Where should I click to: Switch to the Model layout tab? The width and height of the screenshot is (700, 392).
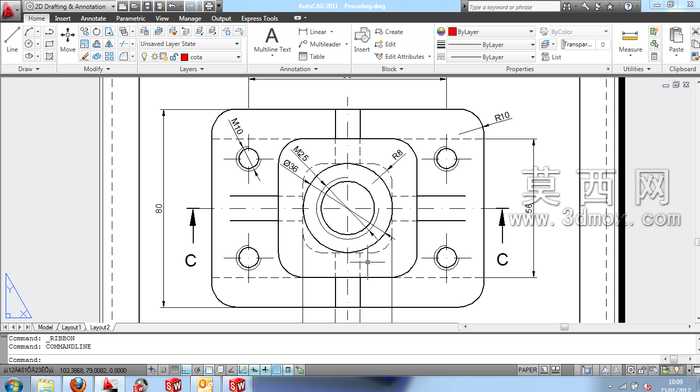tap(45, 327)
